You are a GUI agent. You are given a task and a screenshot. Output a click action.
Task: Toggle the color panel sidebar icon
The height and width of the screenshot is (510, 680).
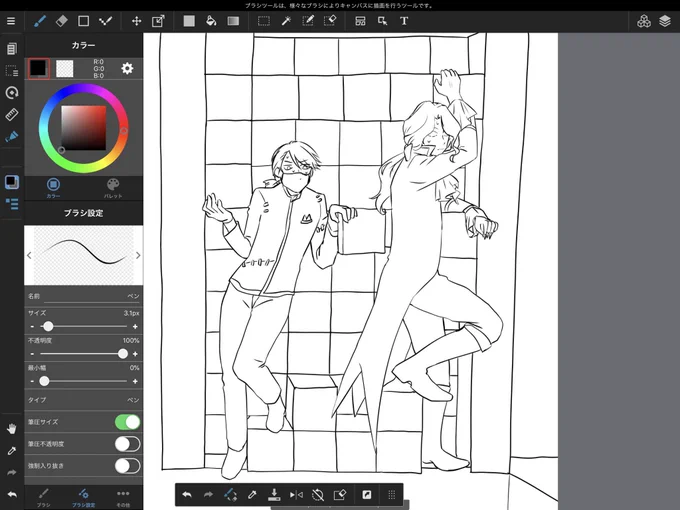coord(12,182)
